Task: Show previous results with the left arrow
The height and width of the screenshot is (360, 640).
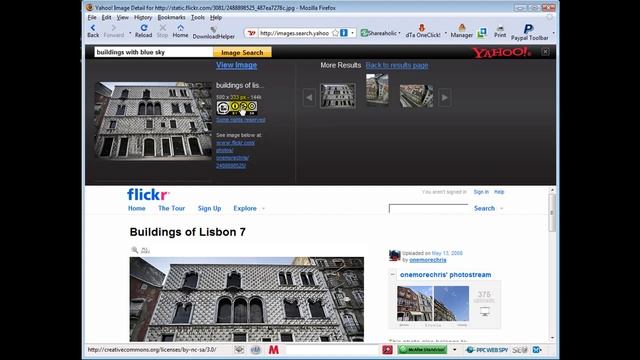Action: [x=309, y=98]
